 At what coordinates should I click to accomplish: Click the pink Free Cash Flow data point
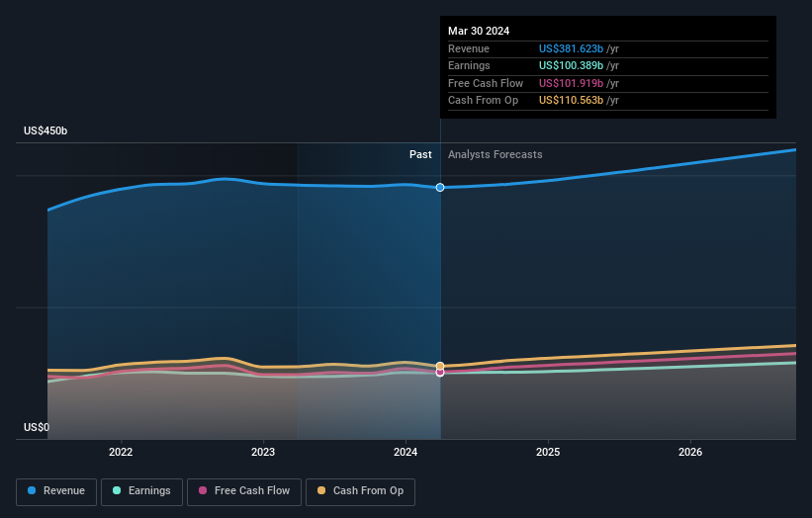[440, 373]
